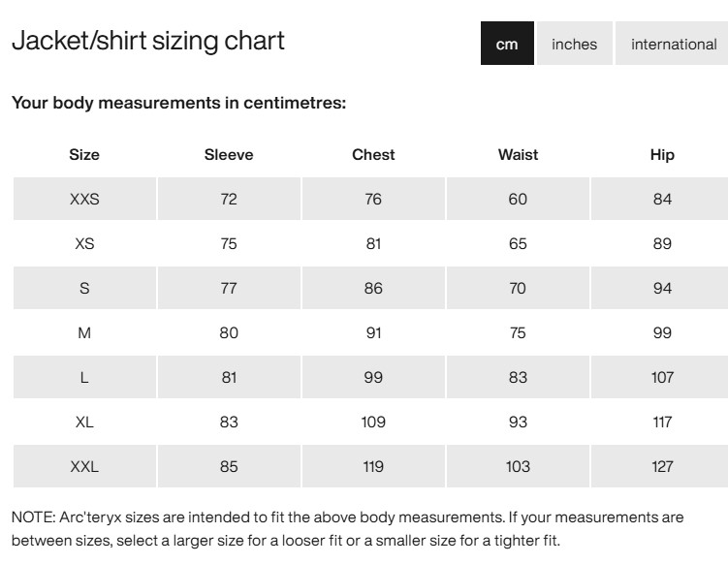The image size is (728, 564).
Task: Switch to the inches unit tab
Action: click(x=575, y=44)
